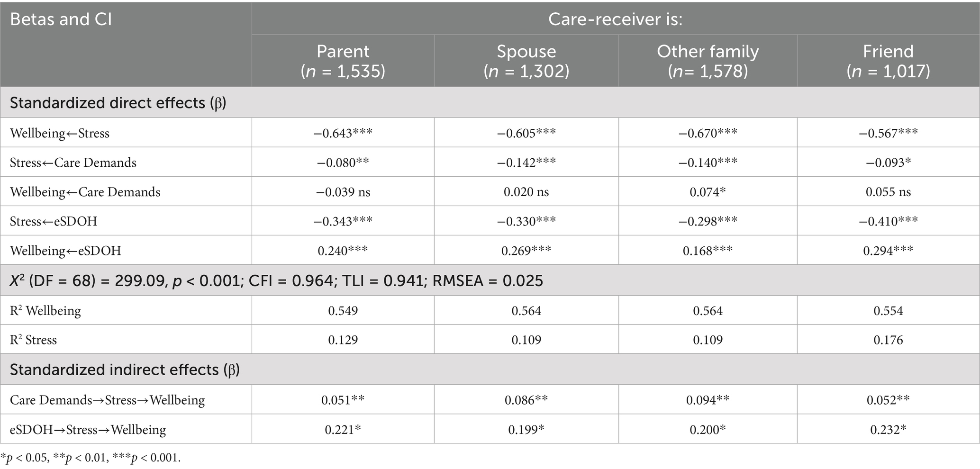Click the "Stress←Care Demands" row label
The image size is (980, 469).
coord(73,162)
